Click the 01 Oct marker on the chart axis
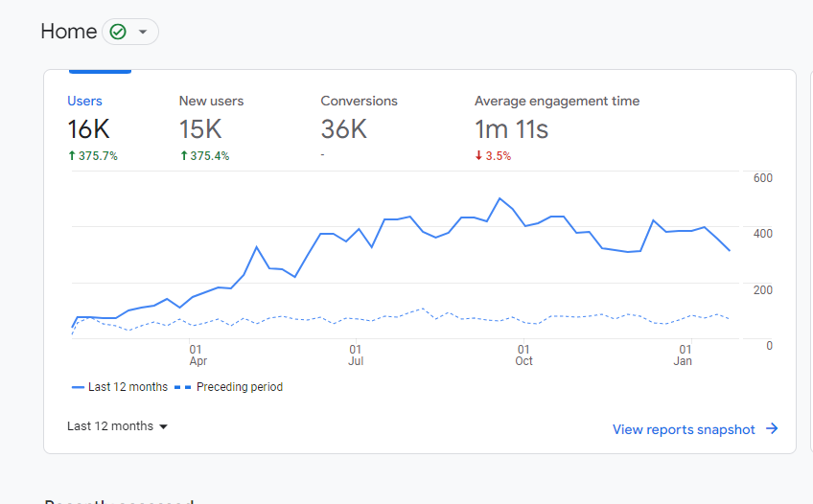Viewport: 813px width, 504px height. click(x=523, y=355)
